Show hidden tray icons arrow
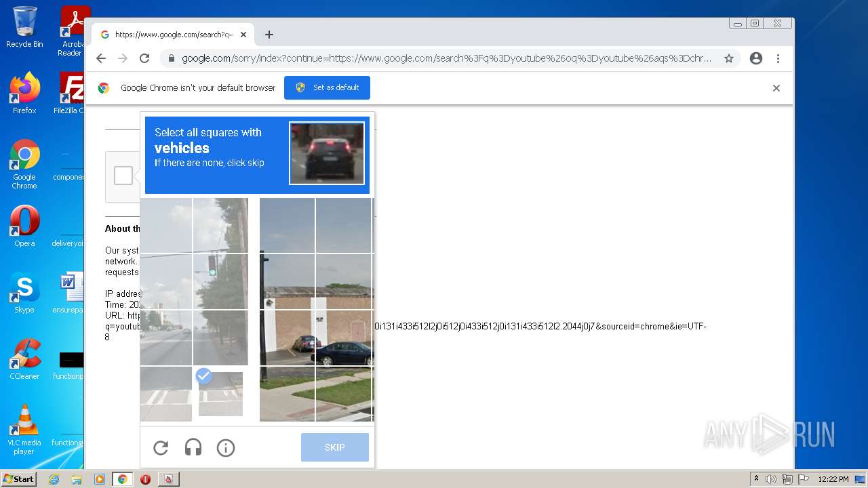 click(x=756, y=479)
